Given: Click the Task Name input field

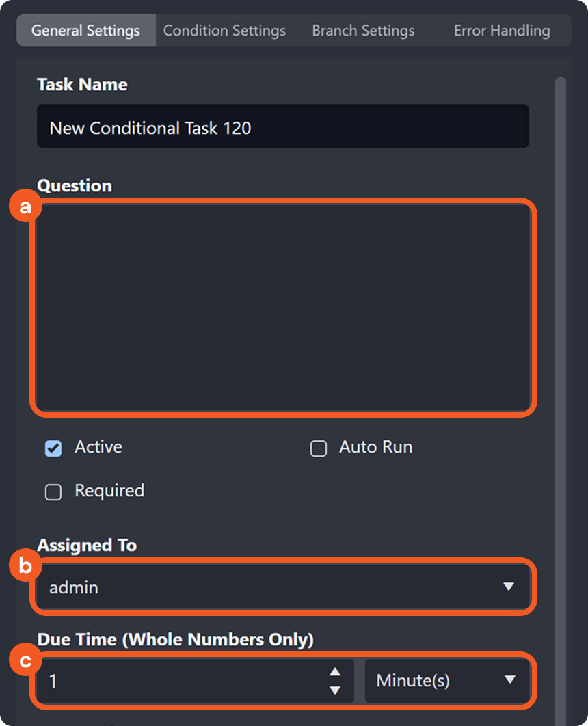Looking at the screenshot, I should pos(282,126).
